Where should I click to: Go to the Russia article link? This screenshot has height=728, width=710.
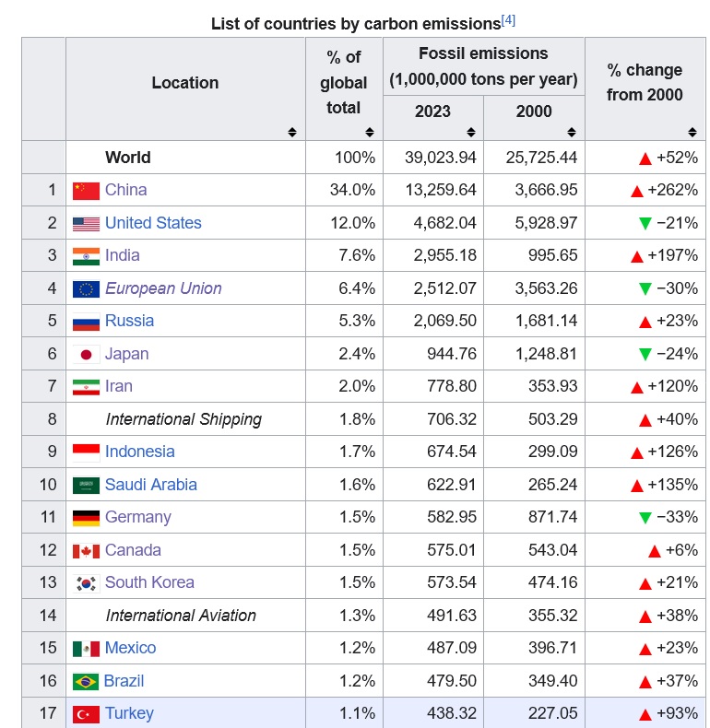pyautogui.click(x=130, y=321)
